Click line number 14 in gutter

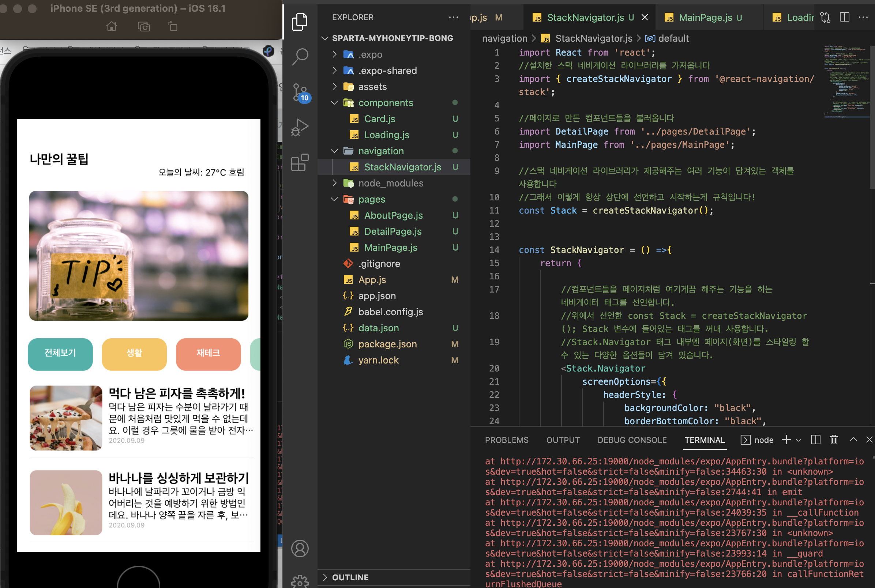click(x=494, y=250)
